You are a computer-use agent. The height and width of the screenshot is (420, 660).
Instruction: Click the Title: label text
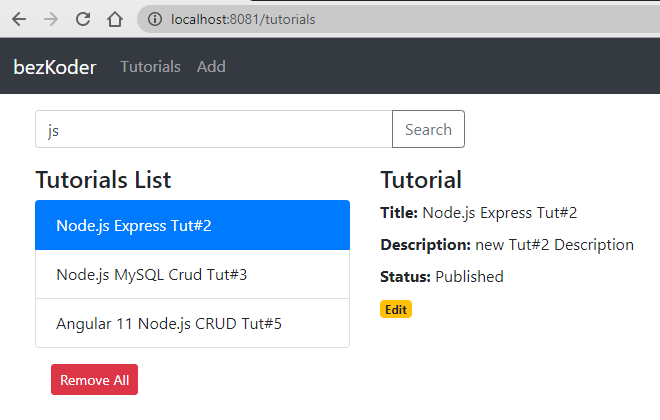tap(399, 213)
